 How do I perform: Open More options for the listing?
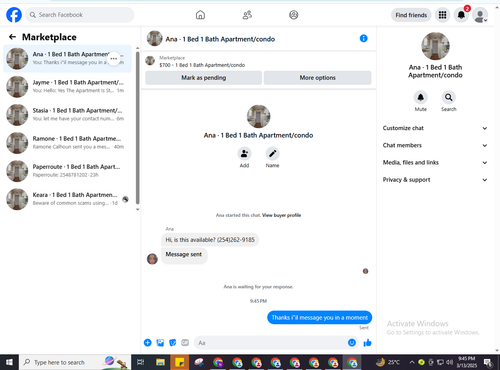point(317,78)
